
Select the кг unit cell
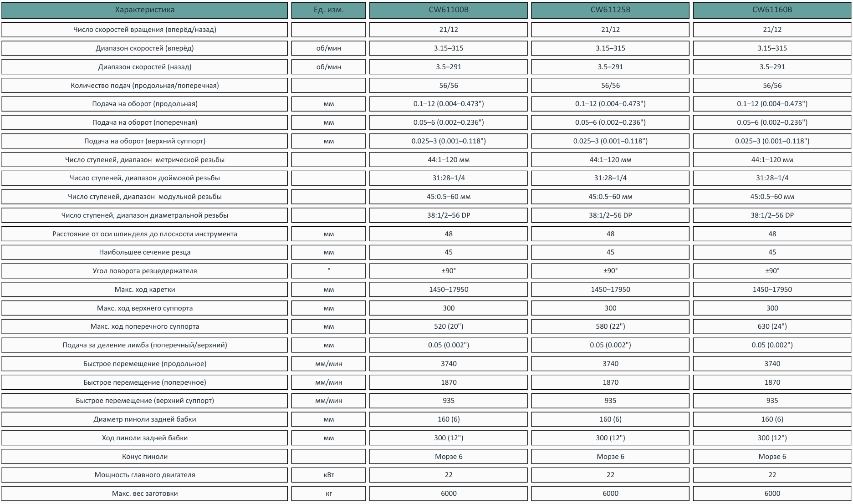click(328, 494)
